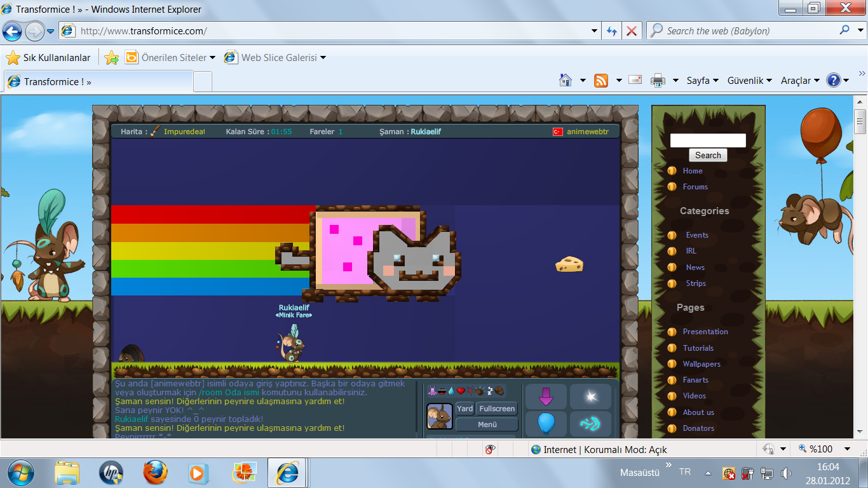The height and width of the screenshot is (488, 868).
Task: Open the Güvenlik menu
Action: (x=750, y=81)
